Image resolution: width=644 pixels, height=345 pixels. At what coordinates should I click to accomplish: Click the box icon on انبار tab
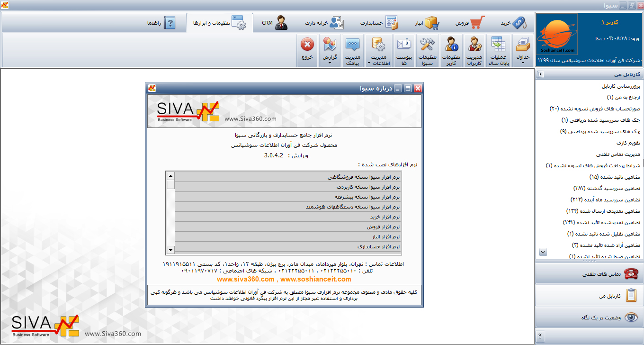tap(431, 23)
